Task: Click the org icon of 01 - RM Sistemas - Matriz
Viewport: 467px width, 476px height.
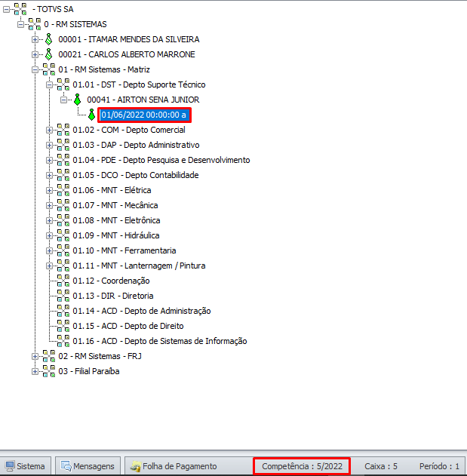Action: pos(49,69)
